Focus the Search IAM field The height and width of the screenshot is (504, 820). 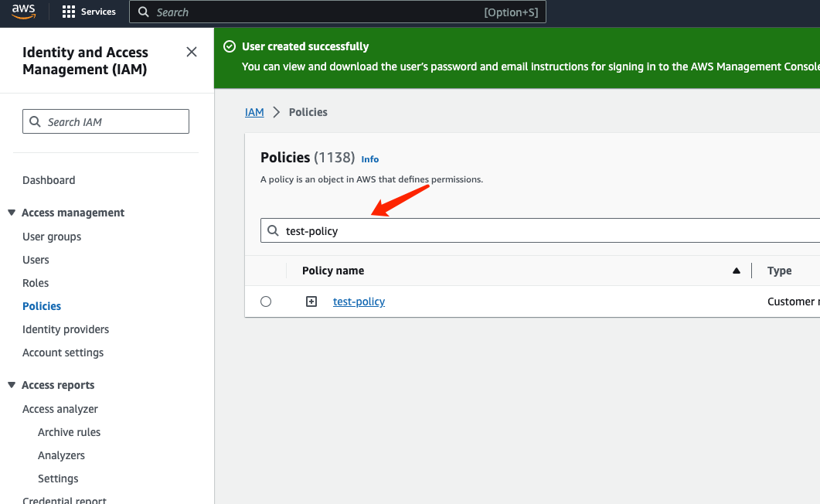click(x=106, y=122)
